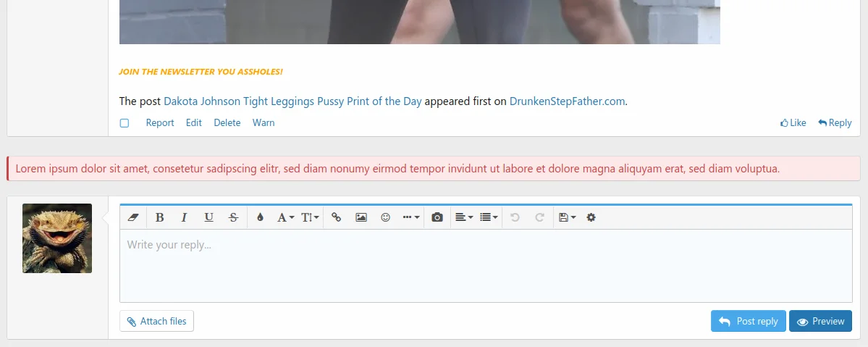The height and width of the screenshot is (347, 868).
Task: Expand the font family dropdown
Action: 285,217
